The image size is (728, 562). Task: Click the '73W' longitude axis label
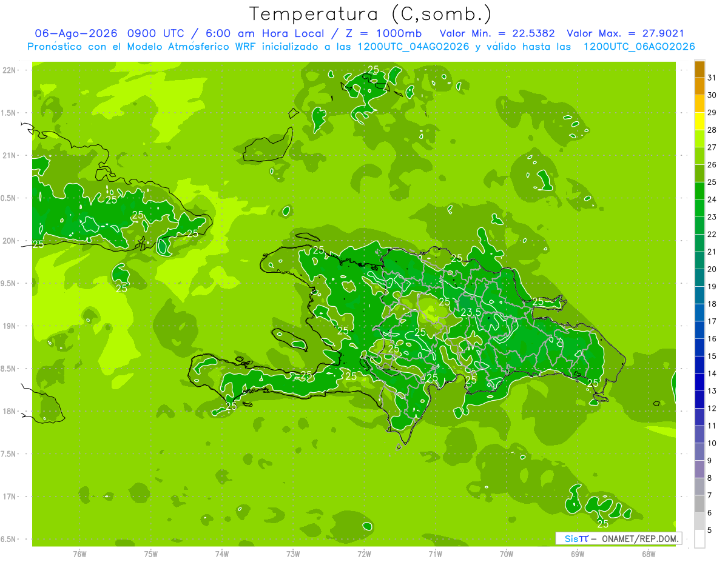293,554
